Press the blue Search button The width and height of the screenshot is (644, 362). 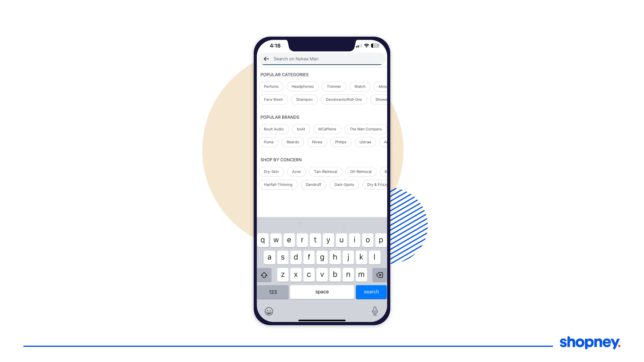(371, 291)
